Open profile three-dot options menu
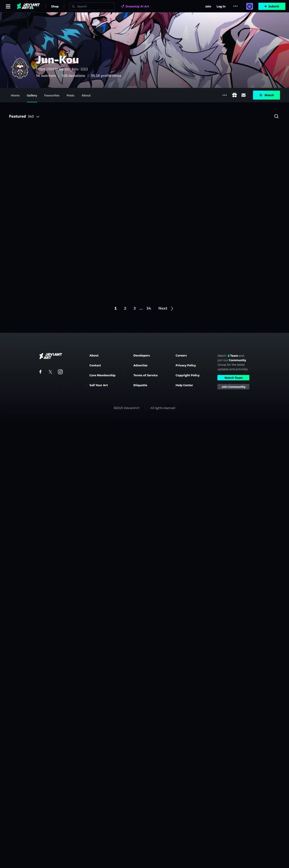The image size is (289, 868). (225, 95)
